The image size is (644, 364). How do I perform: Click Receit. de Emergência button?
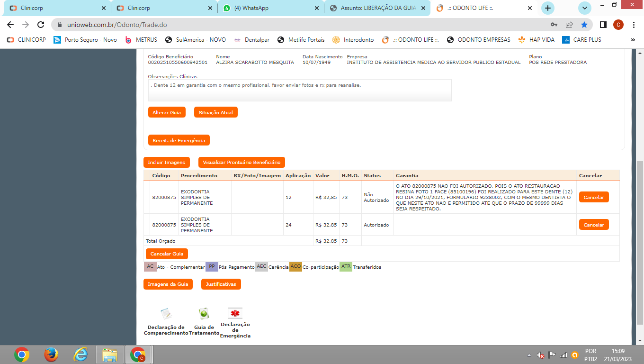point(179,140)
